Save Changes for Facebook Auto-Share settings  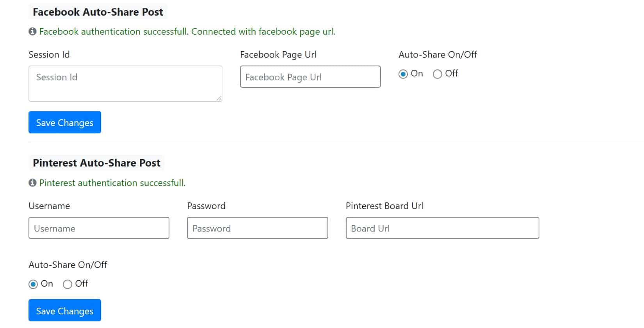[x=65, y=122]
